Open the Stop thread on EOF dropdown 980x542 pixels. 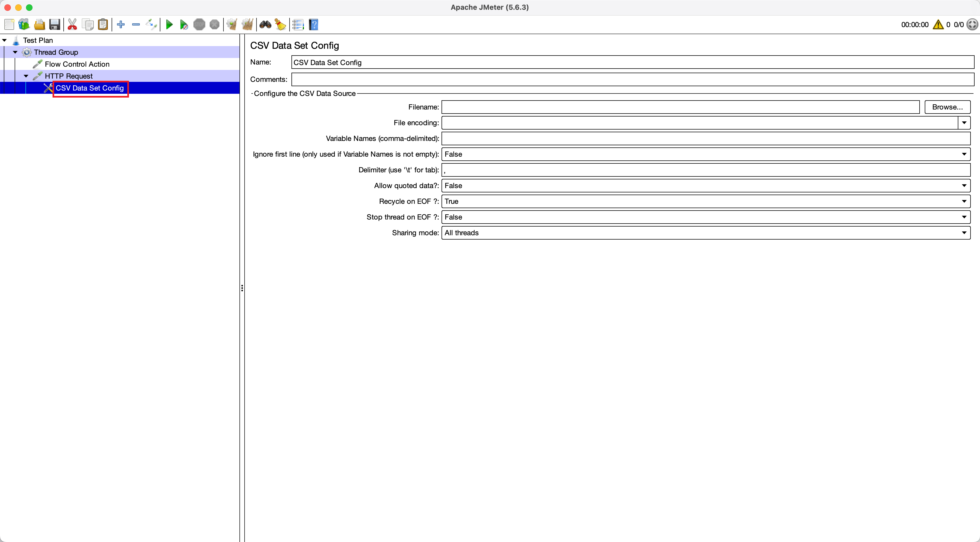point(706,217)
